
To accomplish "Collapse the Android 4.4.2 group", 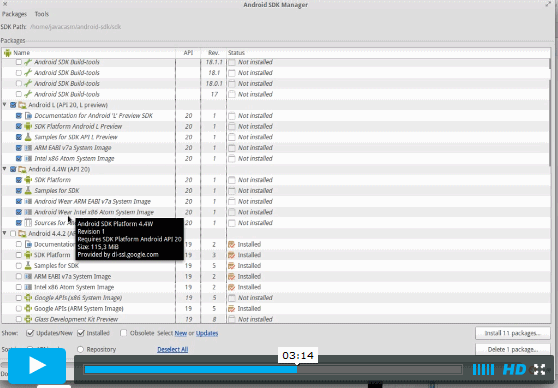I will (5, 233).
